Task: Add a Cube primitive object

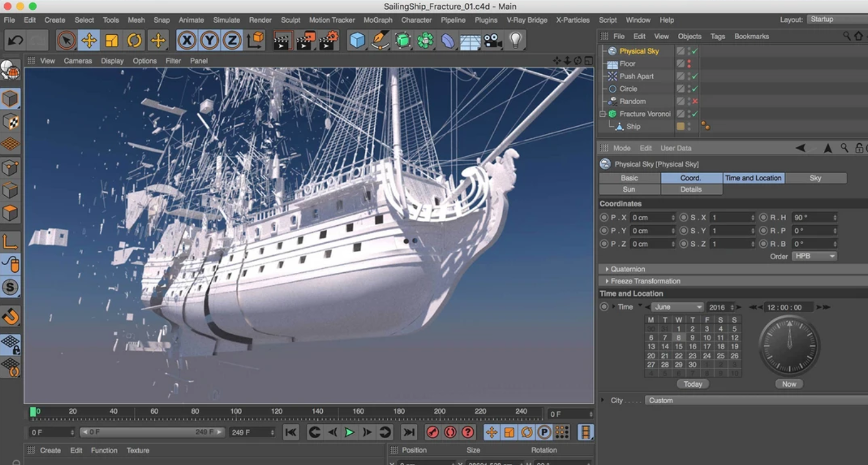Action: tap(357, 41)
